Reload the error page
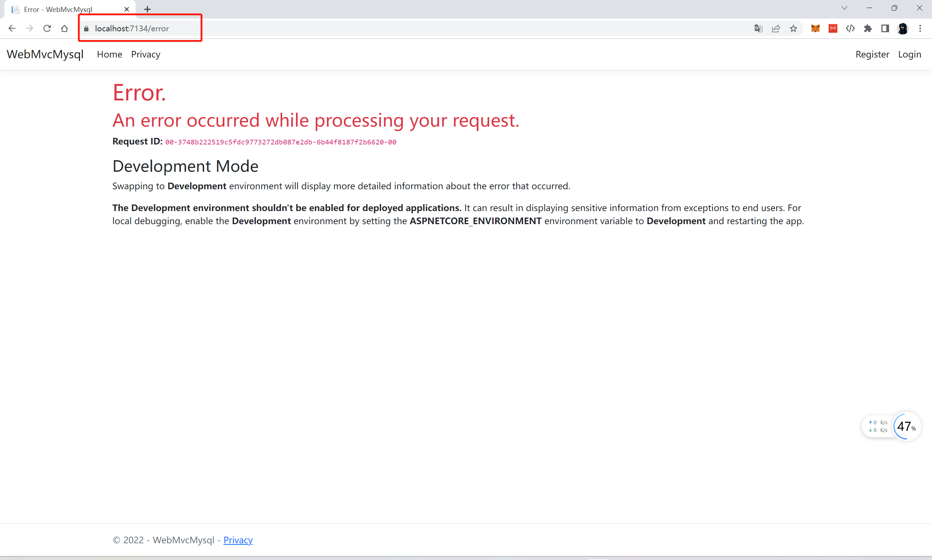The width and height of the screenshot is (932, 560). (47, 28)
